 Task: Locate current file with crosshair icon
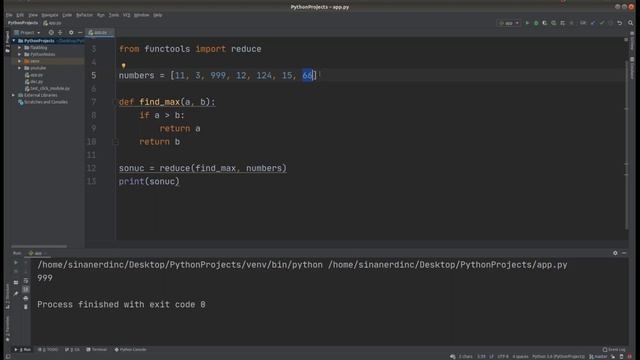[x=51, y=33]
